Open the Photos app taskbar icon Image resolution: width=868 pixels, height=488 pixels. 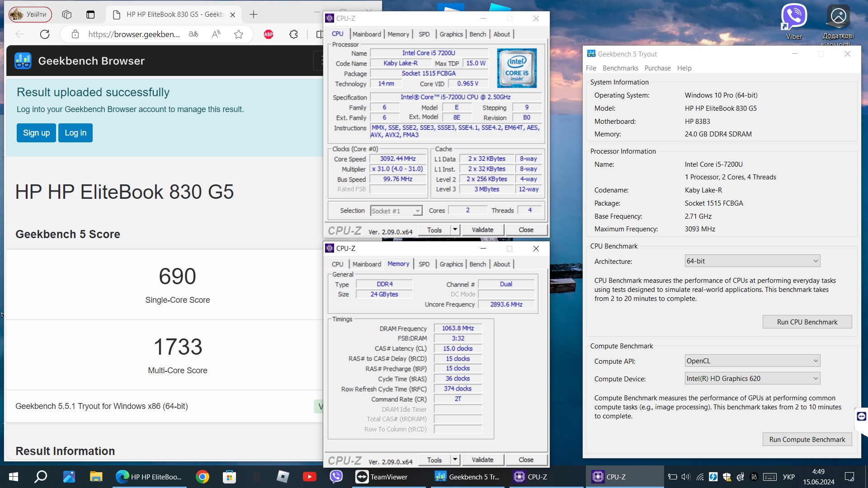coord(69,477)
